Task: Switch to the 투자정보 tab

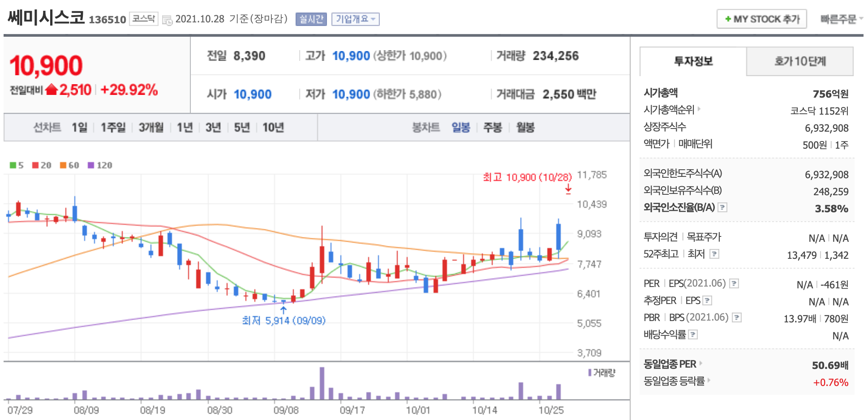Action: click(693, 61)
